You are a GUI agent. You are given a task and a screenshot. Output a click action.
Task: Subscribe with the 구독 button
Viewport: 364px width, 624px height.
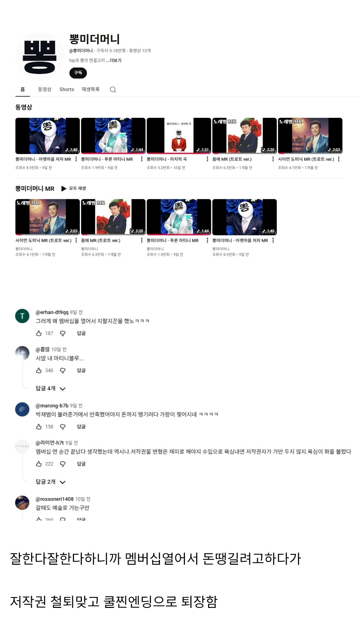click(x=78, y=73)
